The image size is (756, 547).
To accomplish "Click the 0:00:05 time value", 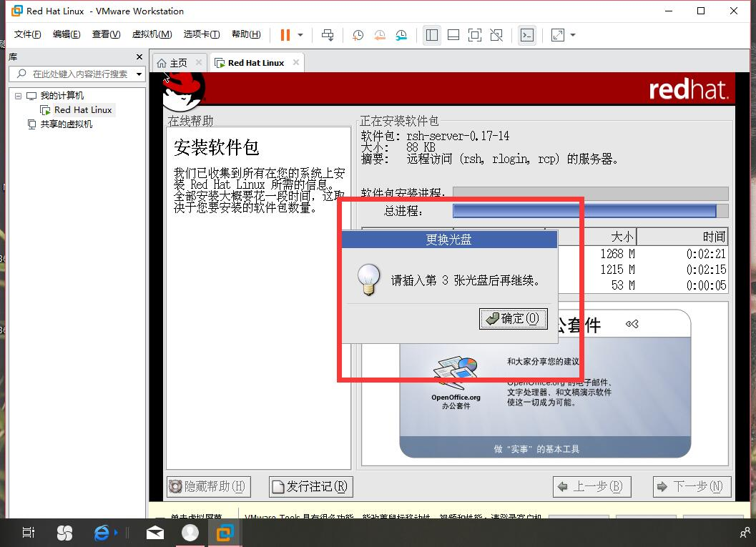I will (706, 286).
